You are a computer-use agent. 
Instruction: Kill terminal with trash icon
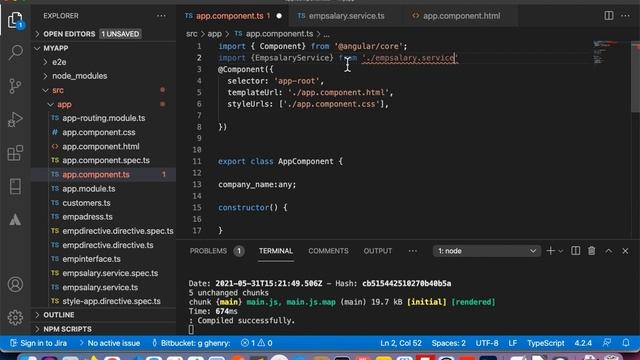[x=592, y=251]
